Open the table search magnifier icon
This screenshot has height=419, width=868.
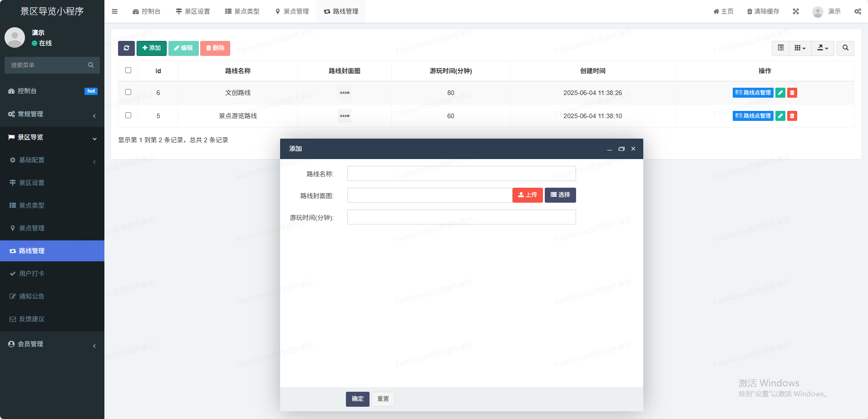click(845, 48)
